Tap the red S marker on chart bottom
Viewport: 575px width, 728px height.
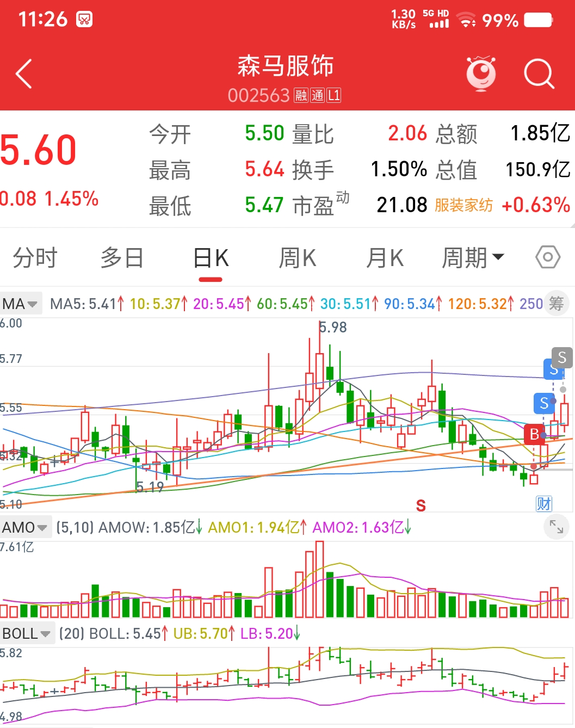coord(421,505)
